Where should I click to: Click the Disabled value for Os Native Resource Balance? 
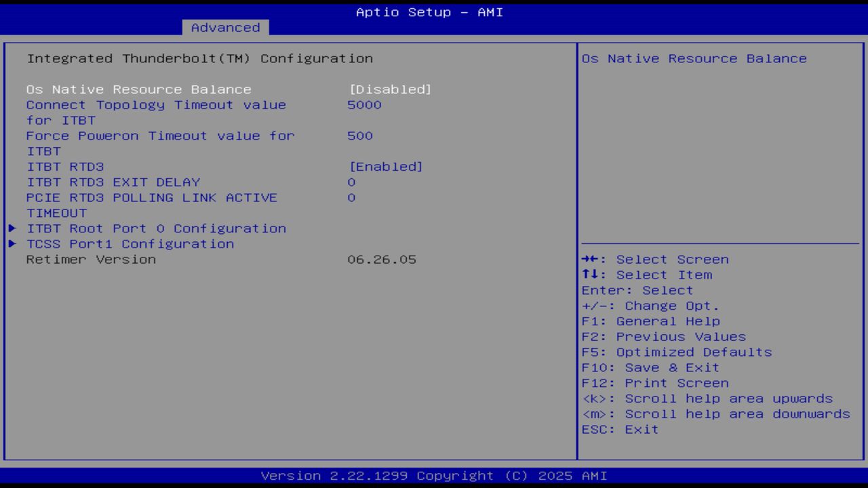389,89
